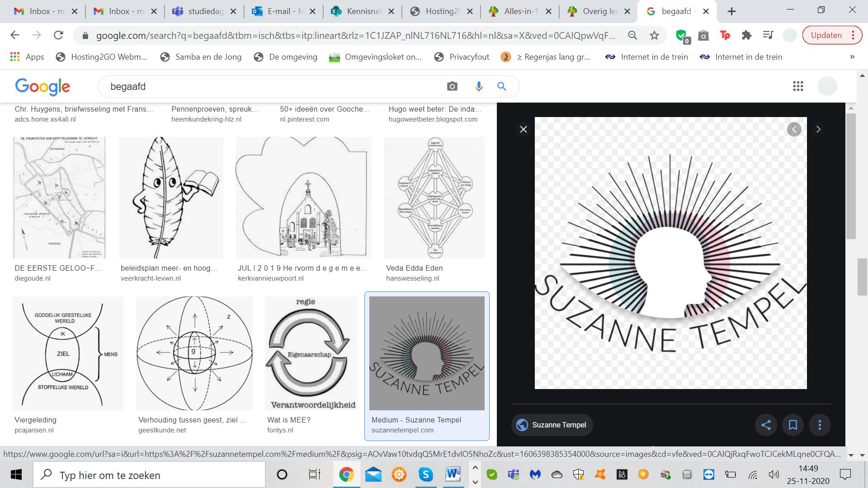Click the nl.pinterest.com source text
Screen dimensions: 868x488
click(x=305, y=119)
